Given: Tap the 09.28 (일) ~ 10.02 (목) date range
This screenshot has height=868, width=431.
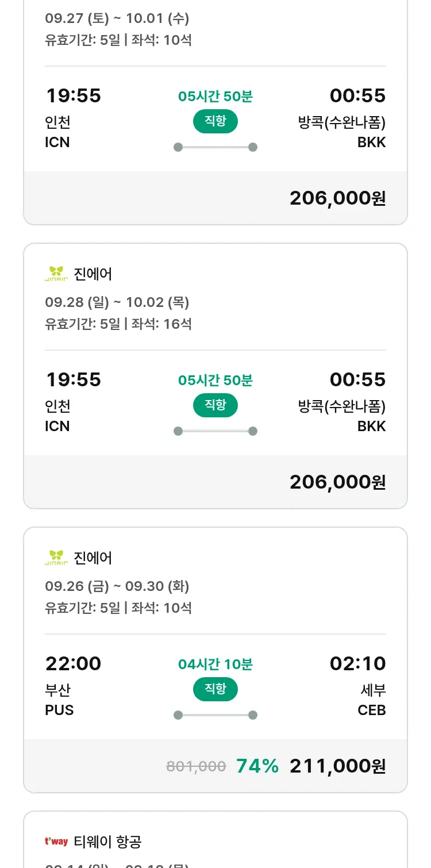Looking at the screenshot, I should pos(117,302).
